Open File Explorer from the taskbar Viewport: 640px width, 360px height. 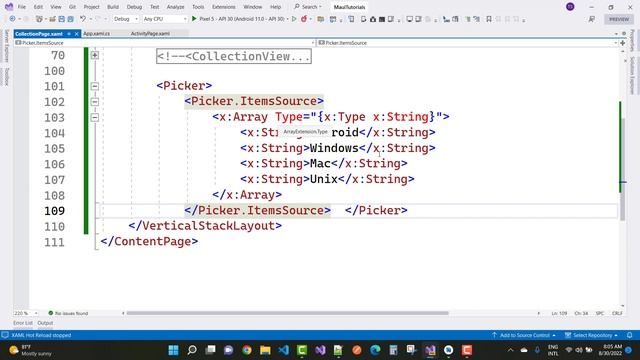tap(265, 350)
